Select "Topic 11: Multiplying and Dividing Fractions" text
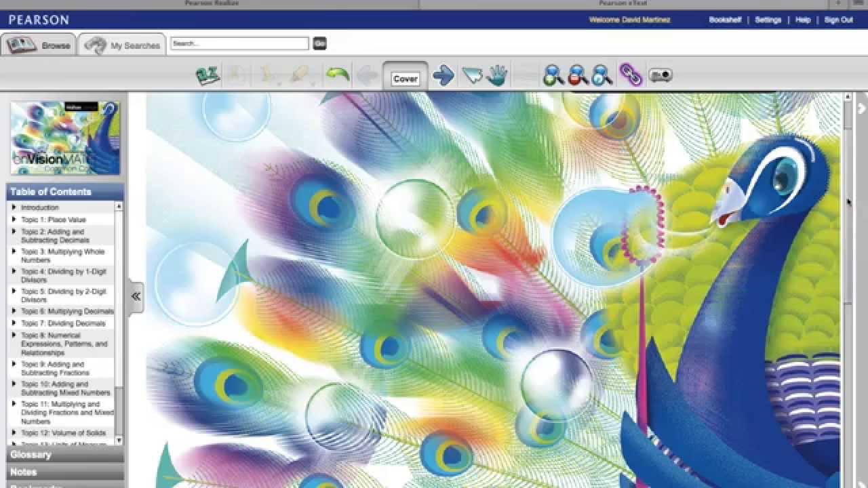The height and width of the screenshot is (488, 868). (x=67, y=413)
